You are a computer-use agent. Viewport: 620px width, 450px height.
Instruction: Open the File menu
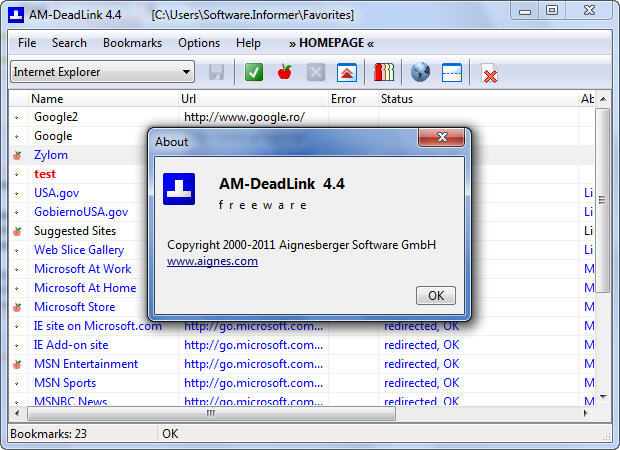pyautogui.click(x=27, y=43)
